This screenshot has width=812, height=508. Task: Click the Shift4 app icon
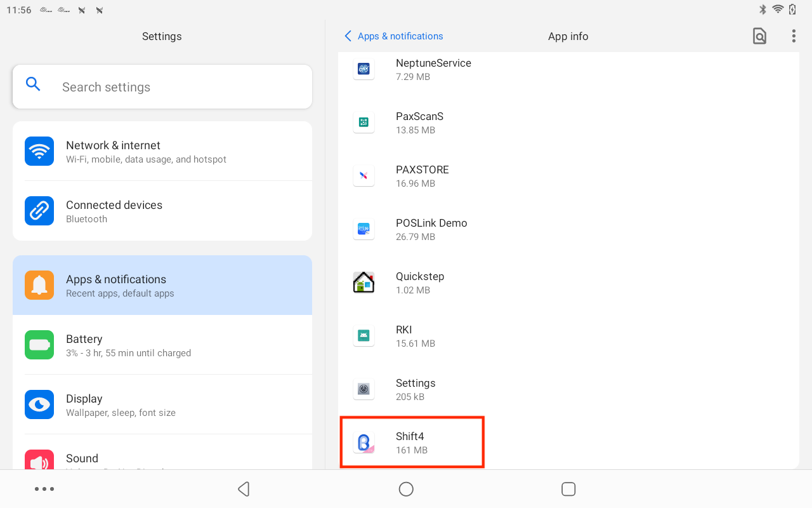pos(363,442)
